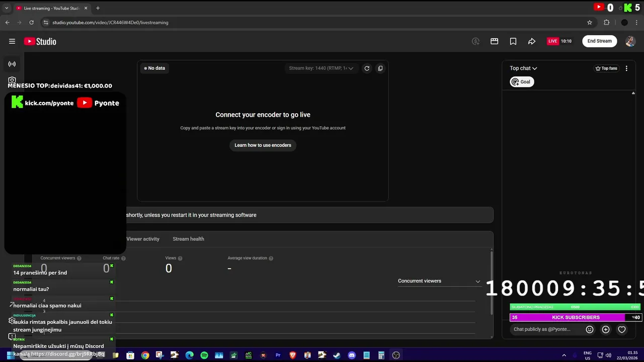Screen dimensions: 644x362
Task: Open the browser tab search dropdown
Action: click(x=7, y=8)
